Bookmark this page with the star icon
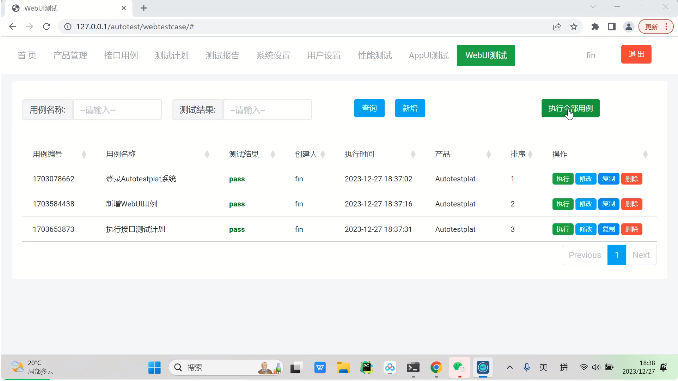The image size is (678, 381). point(574,27)
